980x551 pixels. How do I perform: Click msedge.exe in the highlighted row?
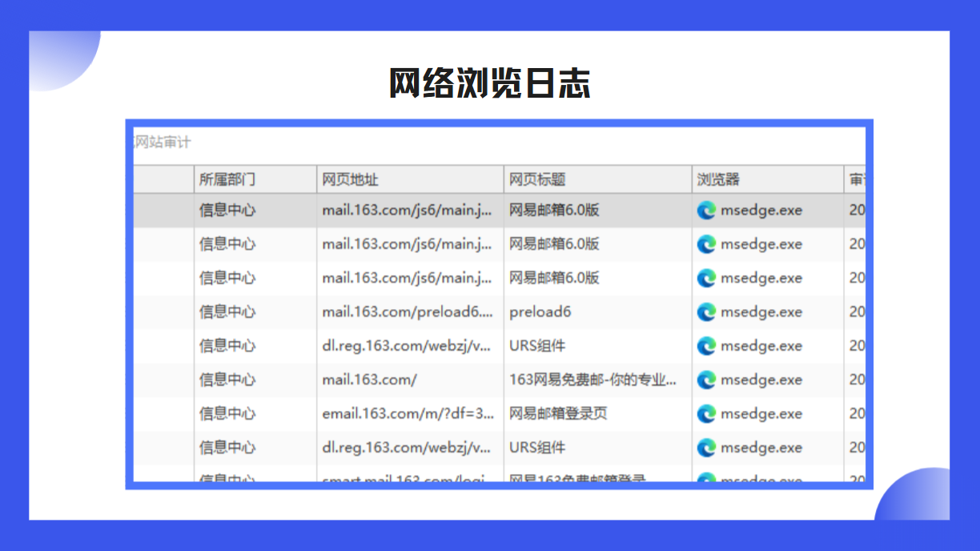761,211
